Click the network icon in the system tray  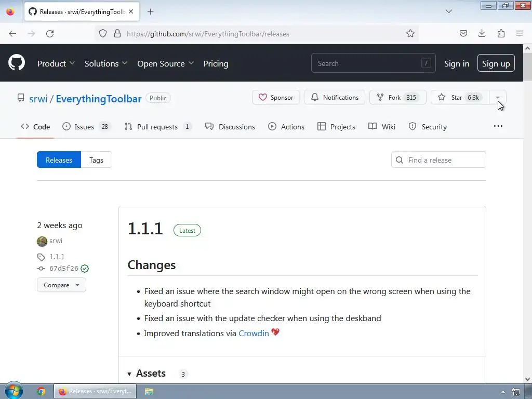tap(516, 392)
